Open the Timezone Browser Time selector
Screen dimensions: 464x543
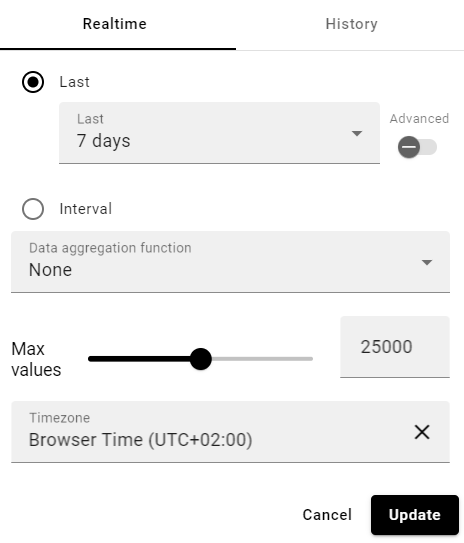[x=230, y=432]
